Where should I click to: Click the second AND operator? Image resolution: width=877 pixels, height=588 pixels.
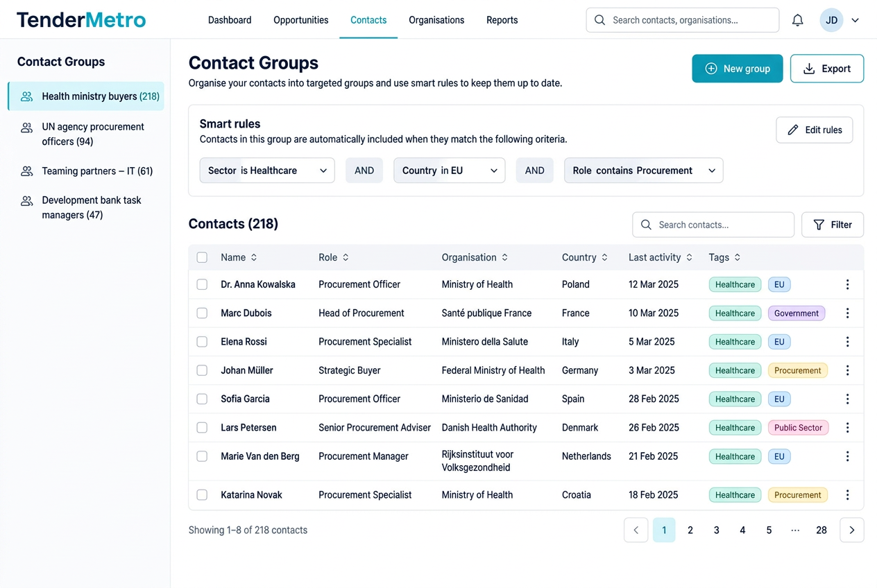tap(535, 171)
